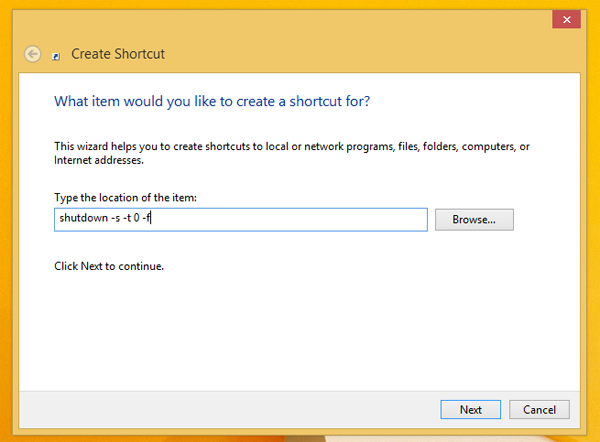Cancel the Create Shortcut wizard

[x=539, y=409]
